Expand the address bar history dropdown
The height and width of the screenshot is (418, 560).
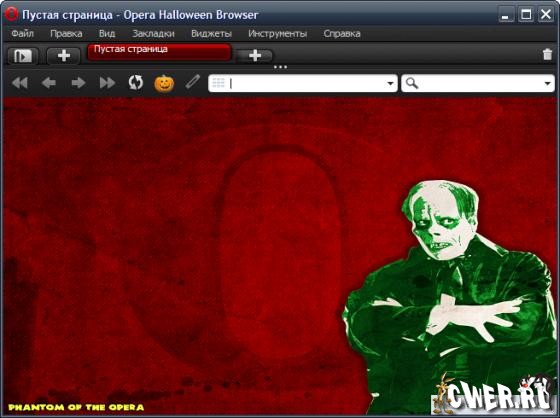[x=390, y=84]
